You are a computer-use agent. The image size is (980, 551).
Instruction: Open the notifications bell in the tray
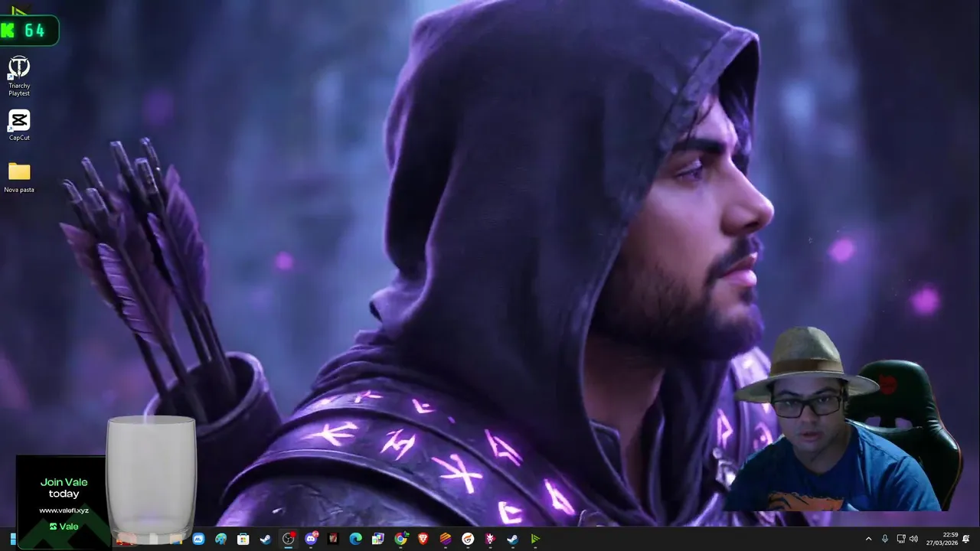tap(966, 539)
